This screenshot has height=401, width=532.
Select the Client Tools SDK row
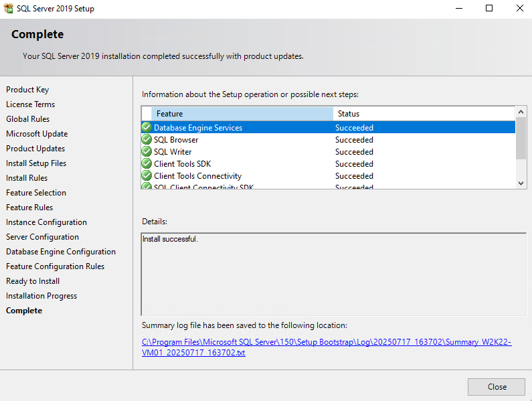tap(328, 163)
